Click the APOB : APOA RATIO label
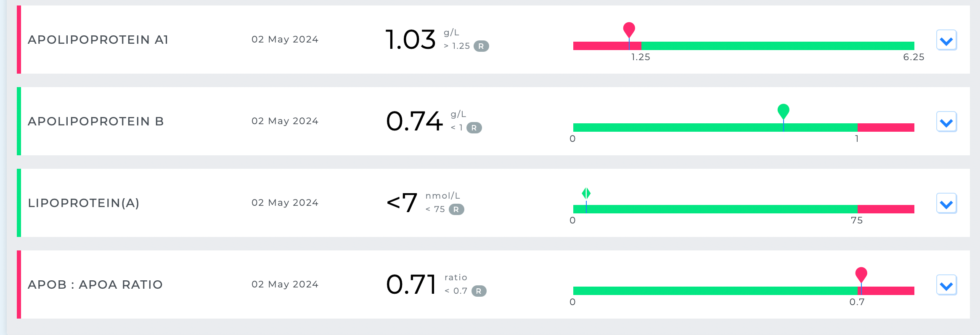Screen dimensions: 980x335 click(x=95, y=284)
